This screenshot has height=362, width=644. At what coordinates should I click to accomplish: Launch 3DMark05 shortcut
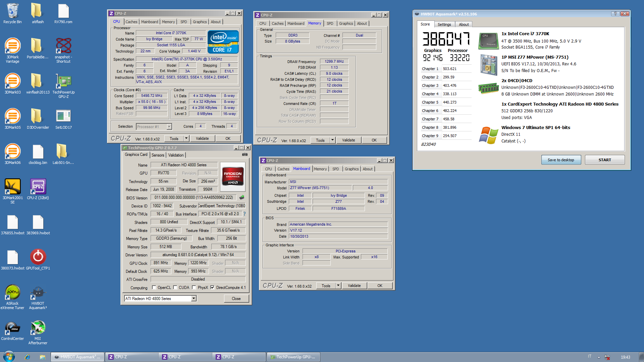pos(12,119)
